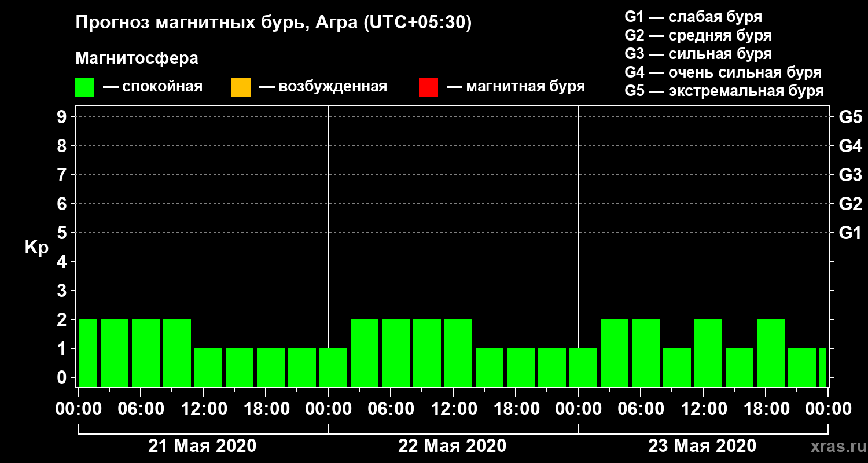This screenshot has height=463, width=868.
Task: Click the '— возбужденная' legend label
Action: (323, 87)
